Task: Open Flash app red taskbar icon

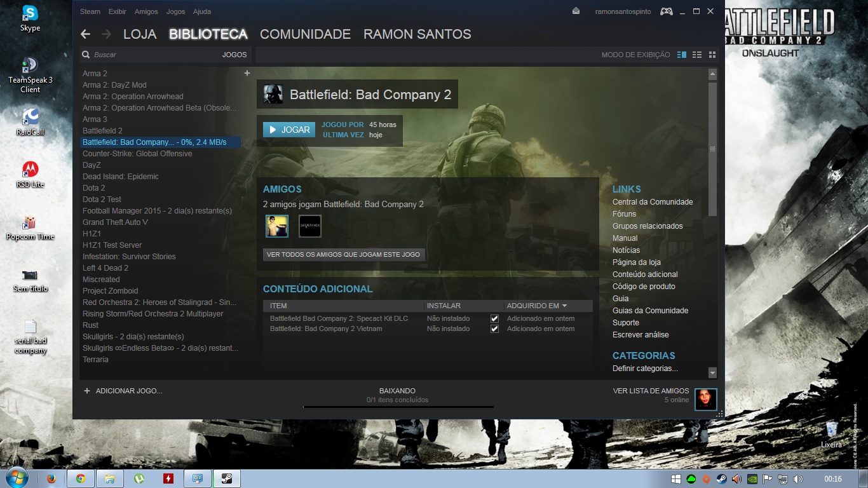Action: [168, 478]
